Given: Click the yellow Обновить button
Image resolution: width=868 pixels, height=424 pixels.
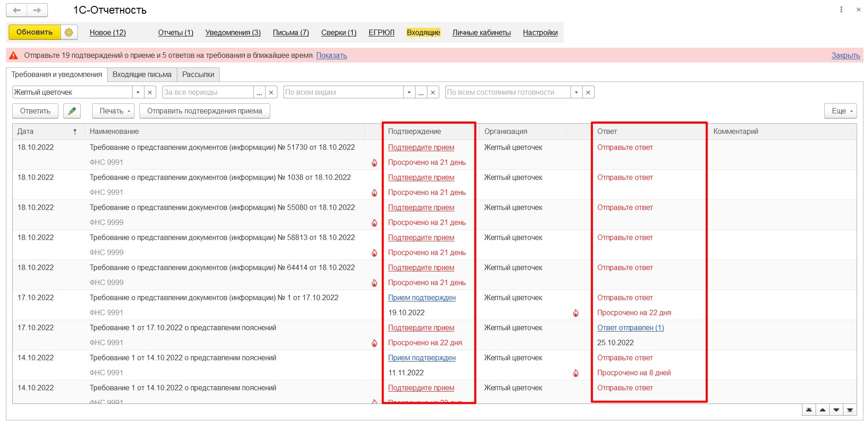Looking at the screenshot, I should (x=35, y=32).
